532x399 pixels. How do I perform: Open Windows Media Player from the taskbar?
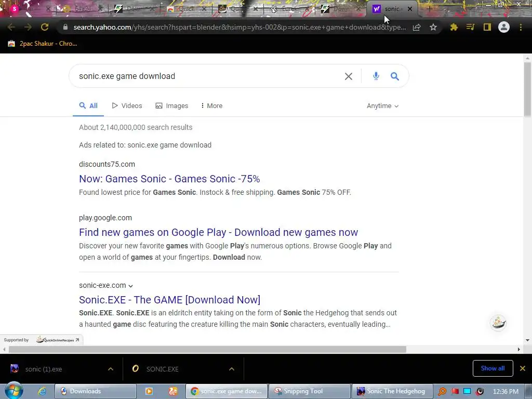(149, 391)
